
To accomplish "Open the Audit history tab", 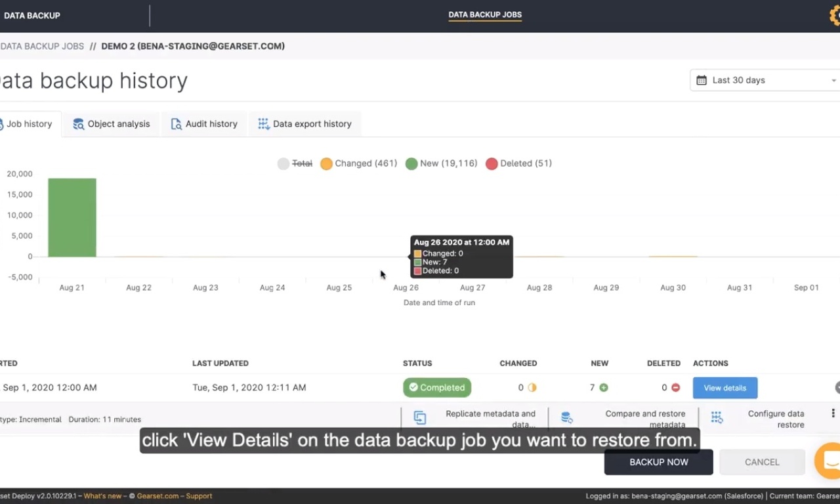I will pos(204,124).
